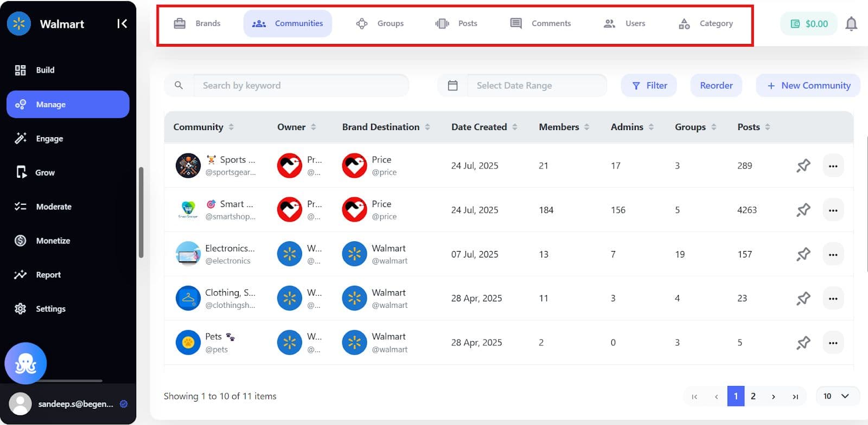The height and width of the screenshot is (425, 868).
Task: Go to page 2
Action: [753, 396]
